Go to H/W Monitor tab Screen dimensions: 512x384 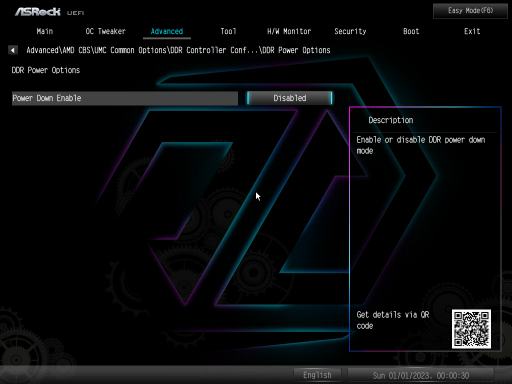[289, 31]
